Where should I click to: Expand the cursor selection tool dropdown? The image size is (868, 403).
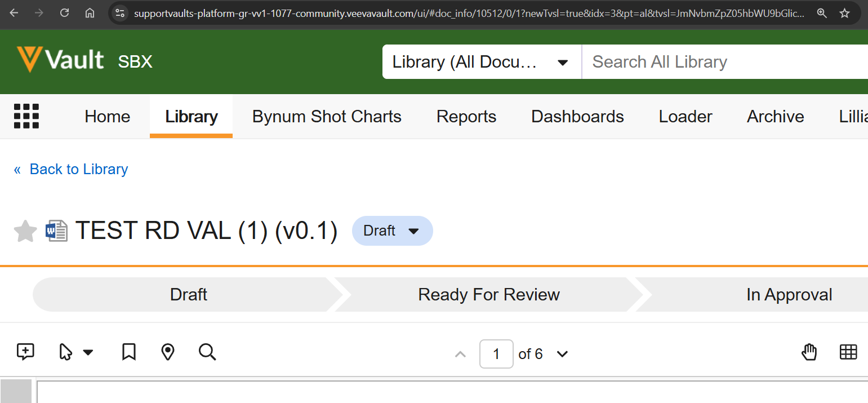(x=88, y=353)
